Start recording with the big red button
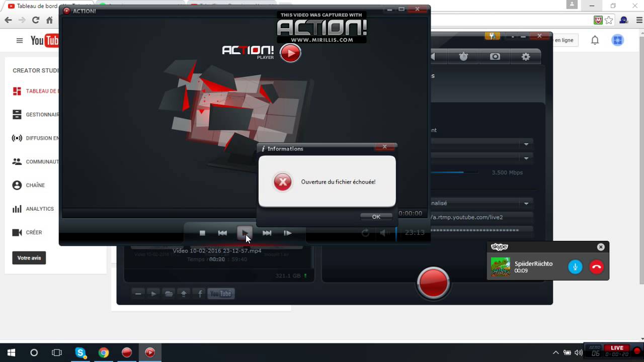This screenshot has width=644, height=362. click(433, 283)
